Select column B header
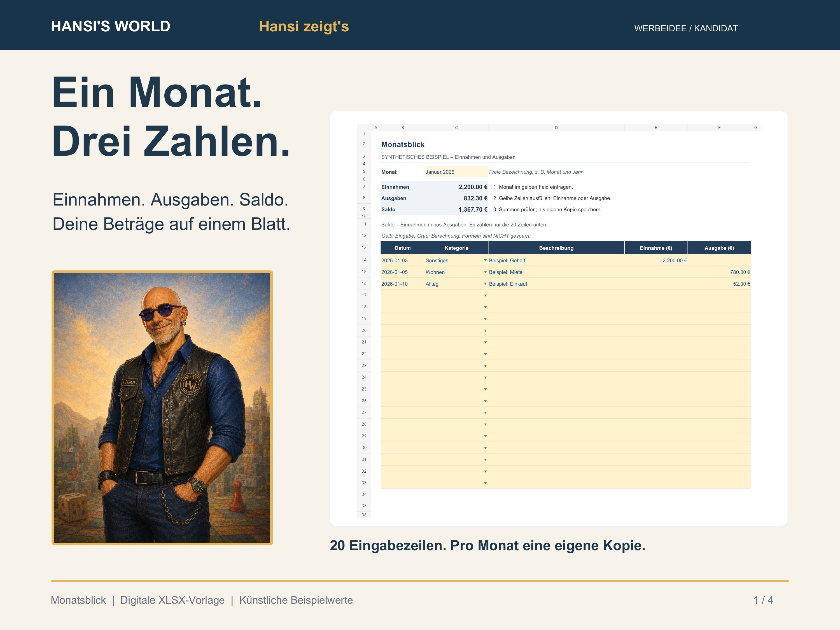Screen dimensions: 840x630 point(403,128)
